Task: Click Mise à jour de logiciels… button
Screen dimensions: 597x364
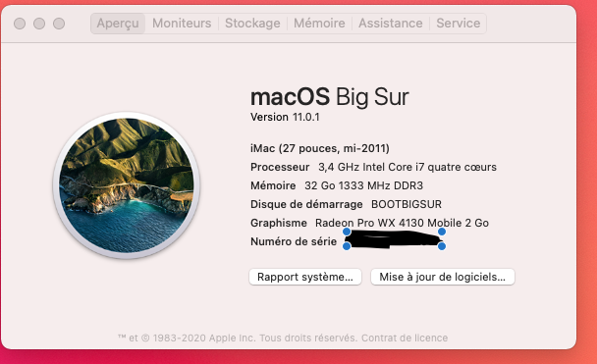Action: pos(443,277)
